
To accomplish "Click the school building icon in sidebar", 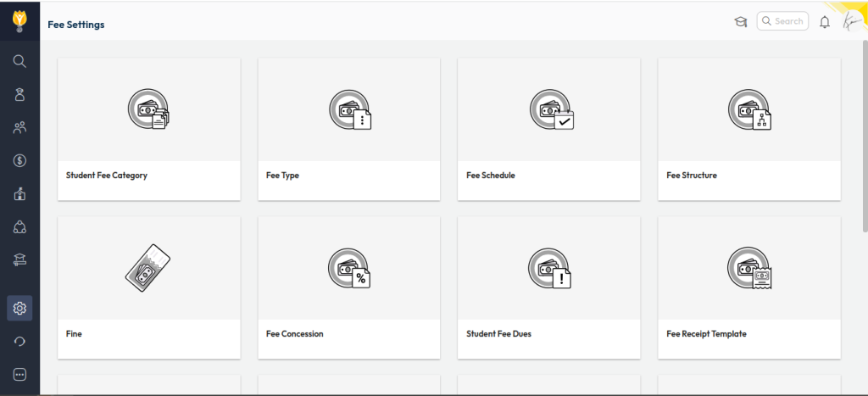I will point(19,194).
